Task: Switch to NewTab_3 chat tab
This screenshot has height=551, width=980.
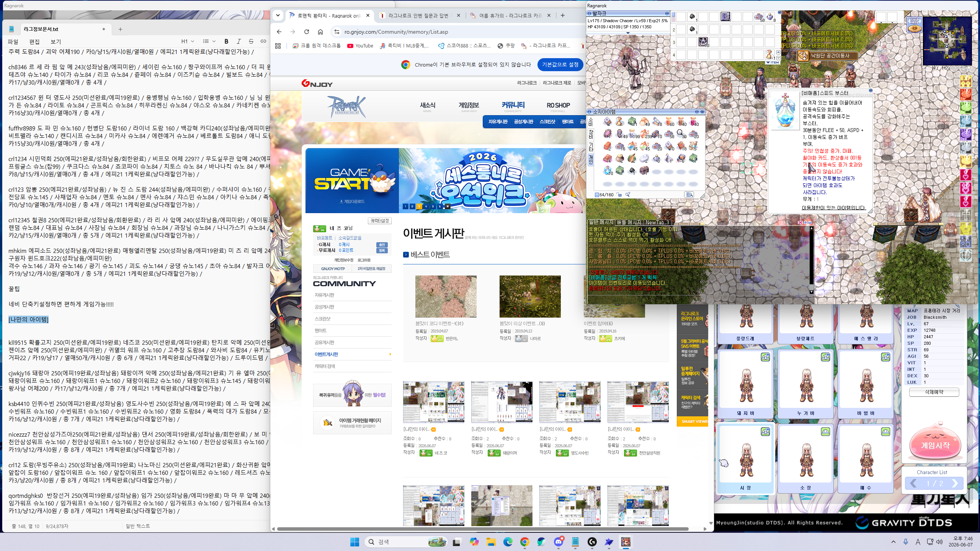Action: click(x=657, y=222)
